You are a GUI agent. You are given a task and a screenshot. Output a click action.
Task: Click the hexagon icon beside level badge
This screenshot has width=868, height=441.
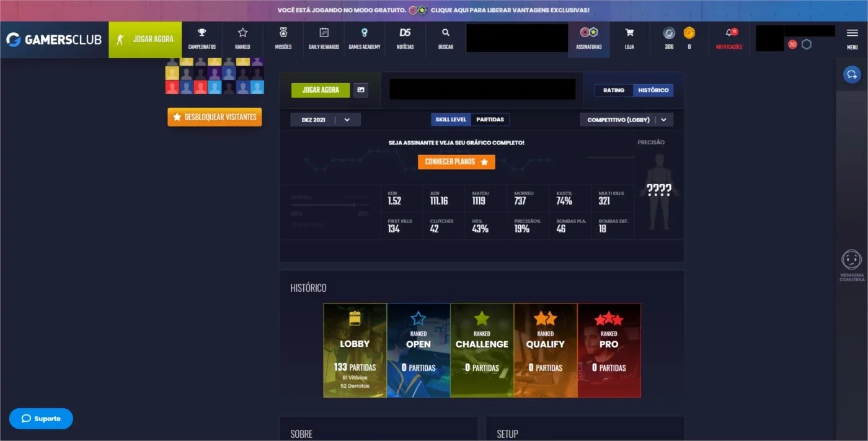(807, 45)
